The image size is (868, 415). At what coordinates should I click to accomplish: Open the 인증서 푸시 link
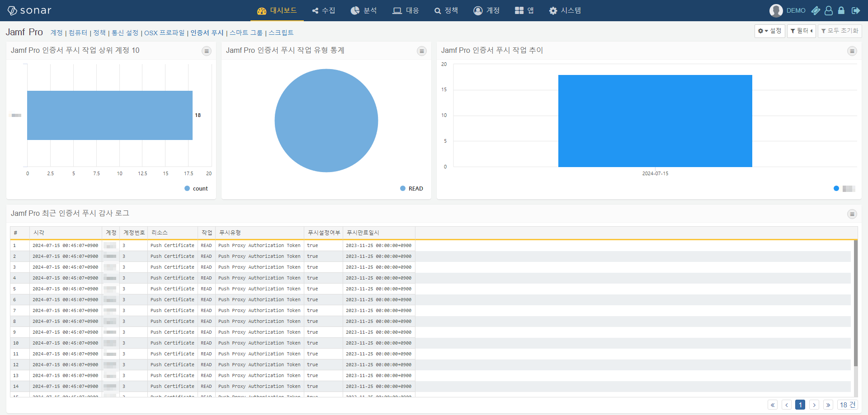(x=207, y=33)
